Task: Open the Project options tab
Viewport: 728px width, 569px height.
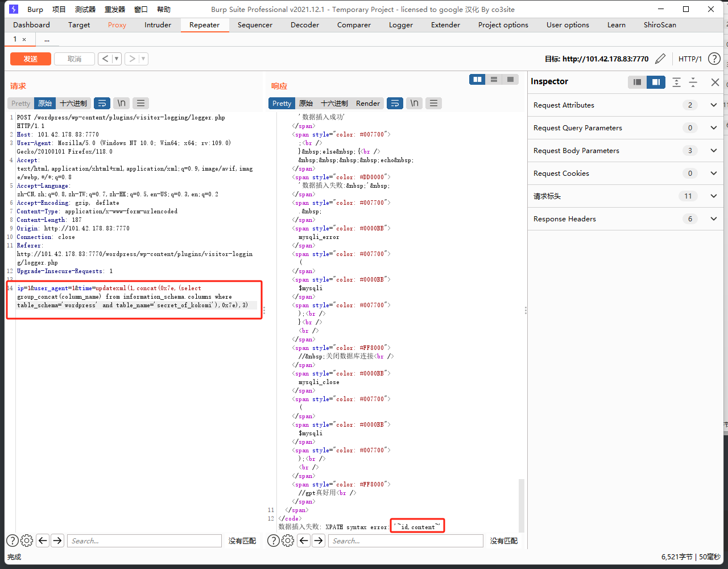Action: (503, 24)
